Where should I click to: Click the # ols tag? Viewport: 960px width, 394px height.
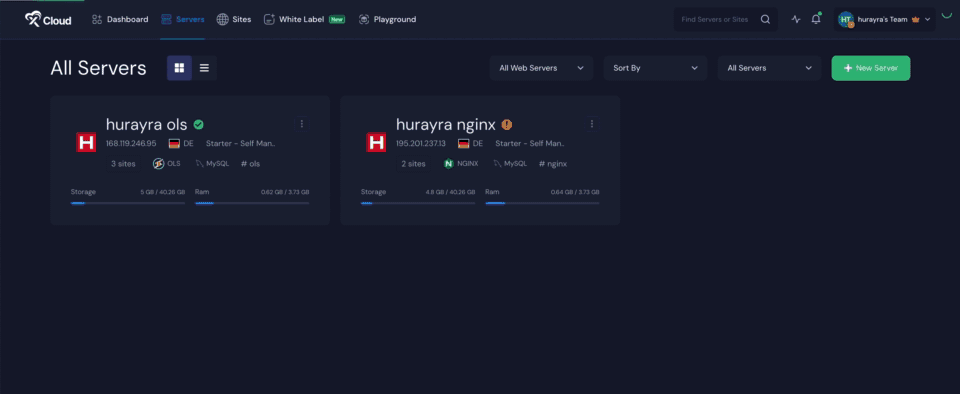coord(250,164)
